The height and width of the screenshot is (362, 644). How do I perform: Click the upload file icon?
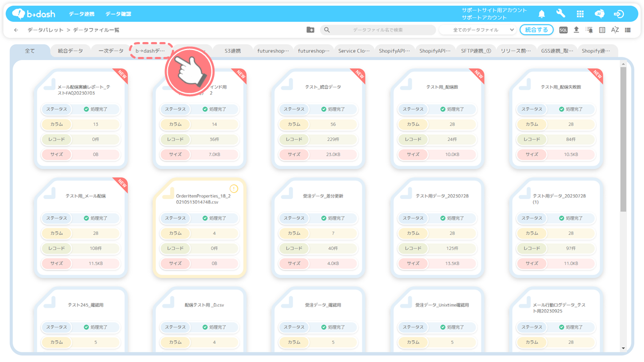[576, 30]
